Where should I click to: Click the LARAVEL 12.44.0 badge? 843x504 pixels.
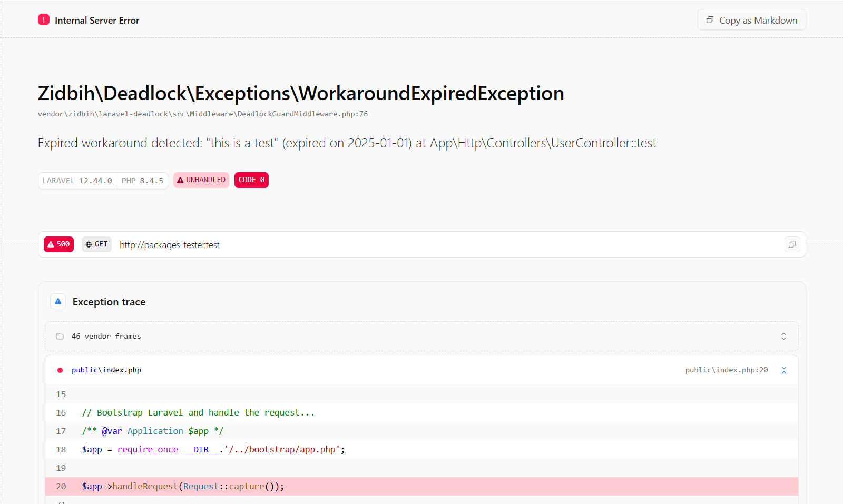coord(77,180)
